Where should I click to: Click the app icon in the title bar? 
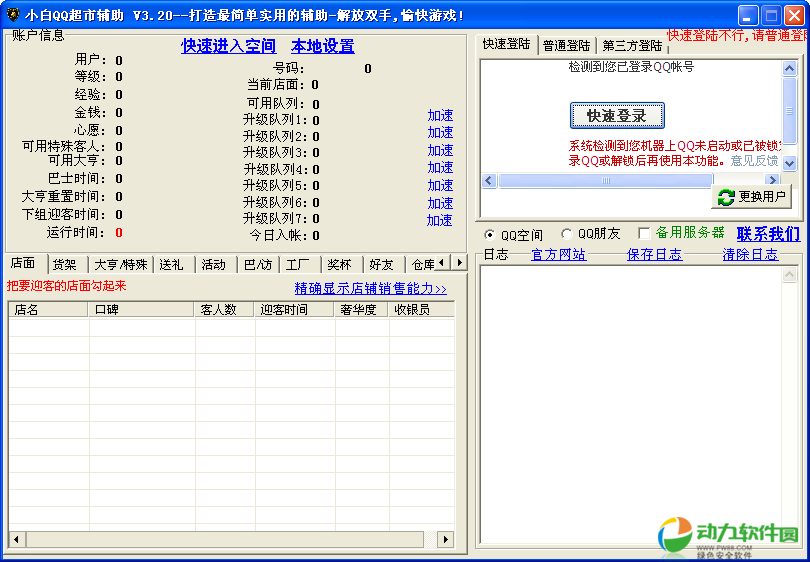(13, 15)
